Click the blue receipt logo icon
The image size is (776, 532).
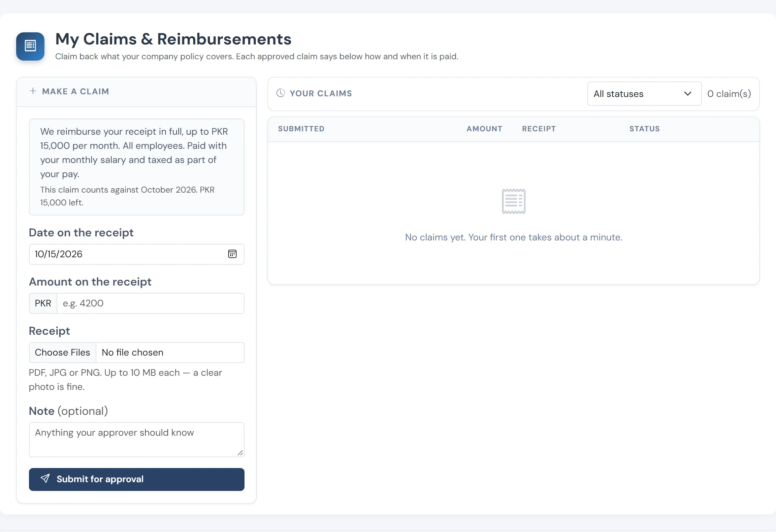30,46
